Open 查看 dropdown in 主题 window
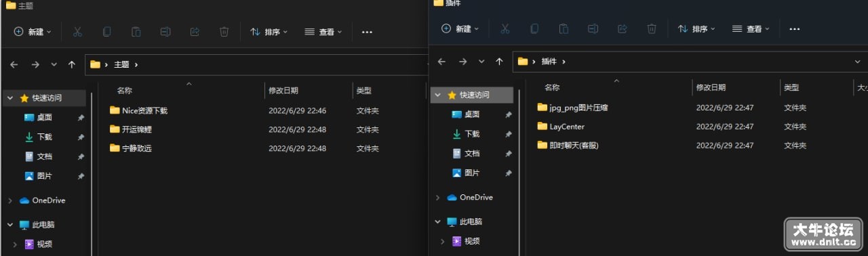 click(x=323, y=32)
